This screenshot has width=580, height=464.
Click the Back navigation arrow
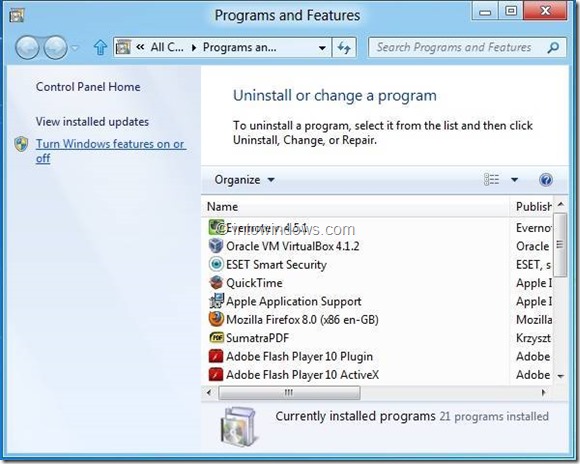(27, 47)
